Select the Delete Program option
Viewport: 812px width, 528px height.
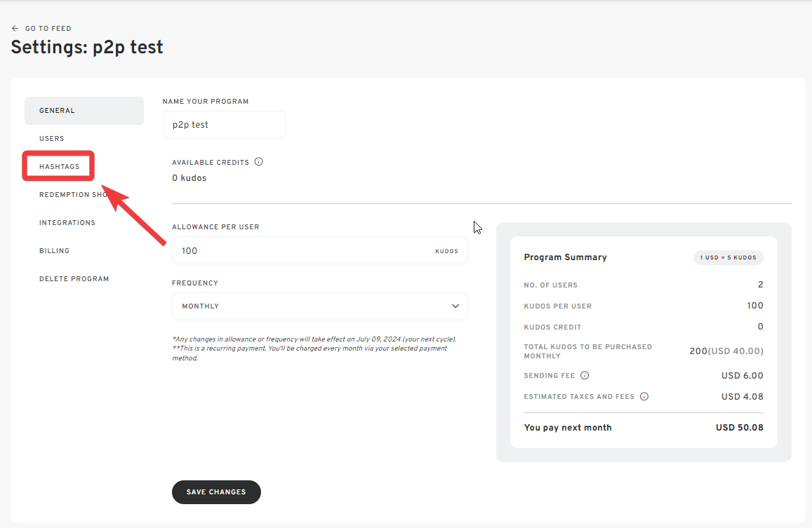point(74,278)
